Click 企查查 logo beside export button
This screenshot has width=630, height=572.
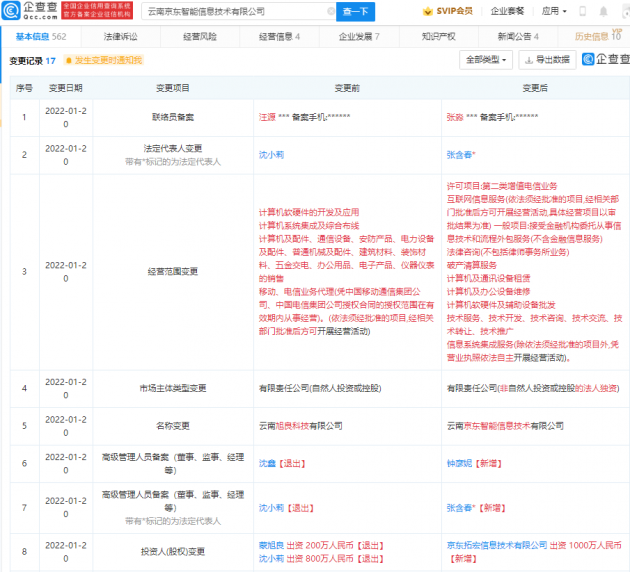click(606, 59)
